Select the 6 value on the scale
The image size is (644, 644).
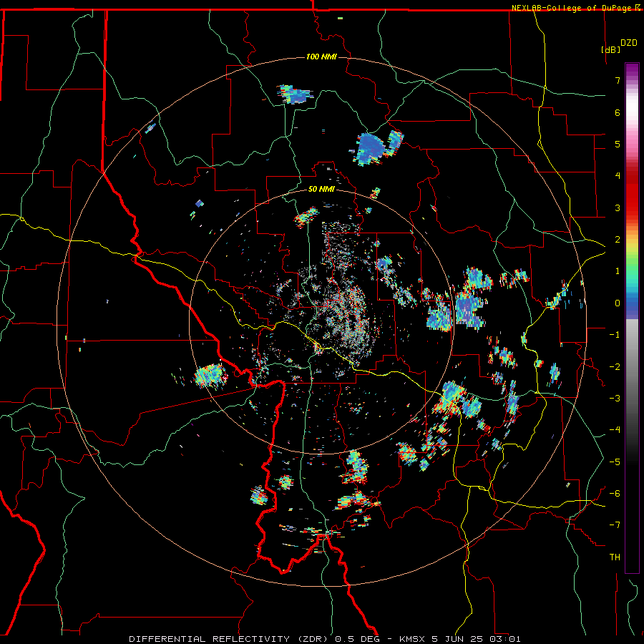618,112
